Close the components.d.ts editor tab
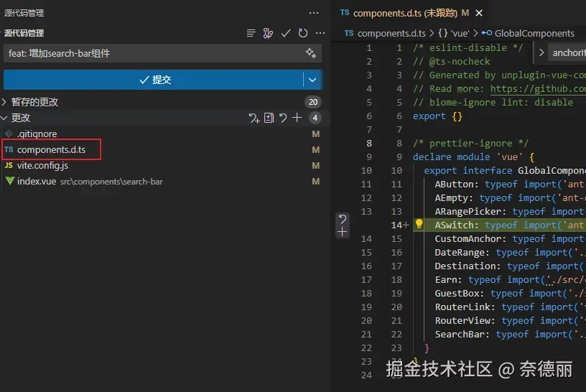The image size is (586, 392). pyautogui.click(x=479, y=13)
